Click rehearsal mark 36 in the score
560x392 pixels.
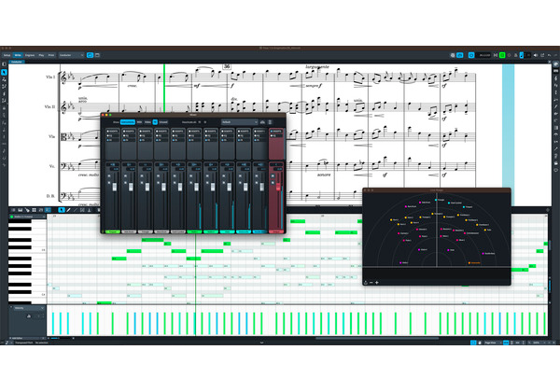tap(227, 66)
